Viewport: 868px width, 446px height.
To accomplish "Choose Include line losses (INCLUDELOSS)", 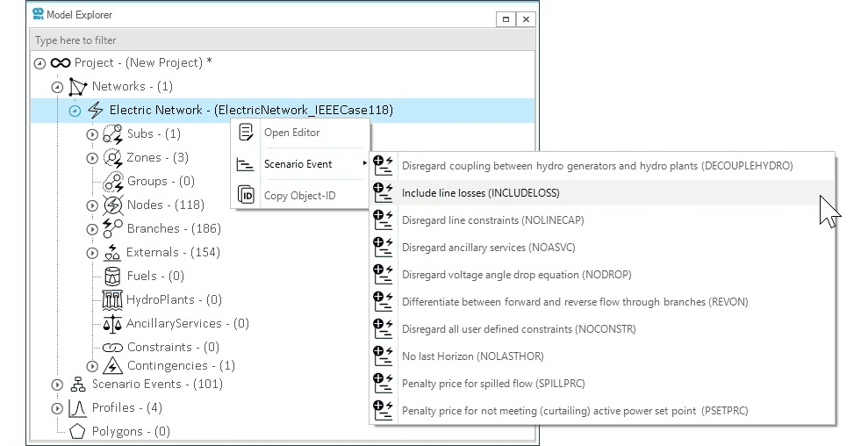I will coord(480,193).
